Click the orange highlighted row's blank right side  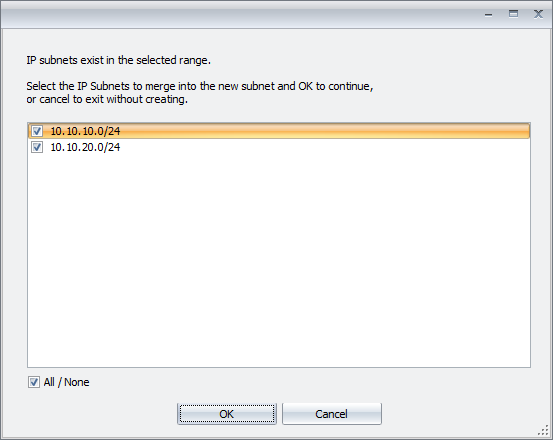point(324,131)
